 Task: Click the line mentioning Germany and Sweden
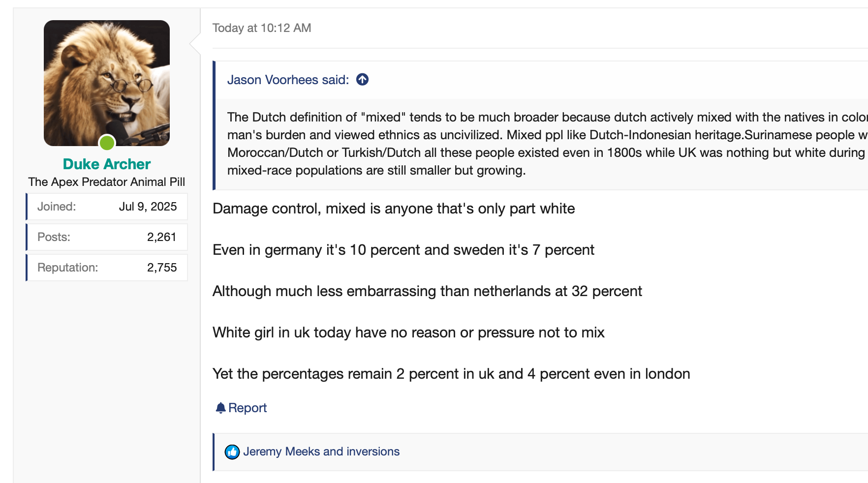[403, 250]
